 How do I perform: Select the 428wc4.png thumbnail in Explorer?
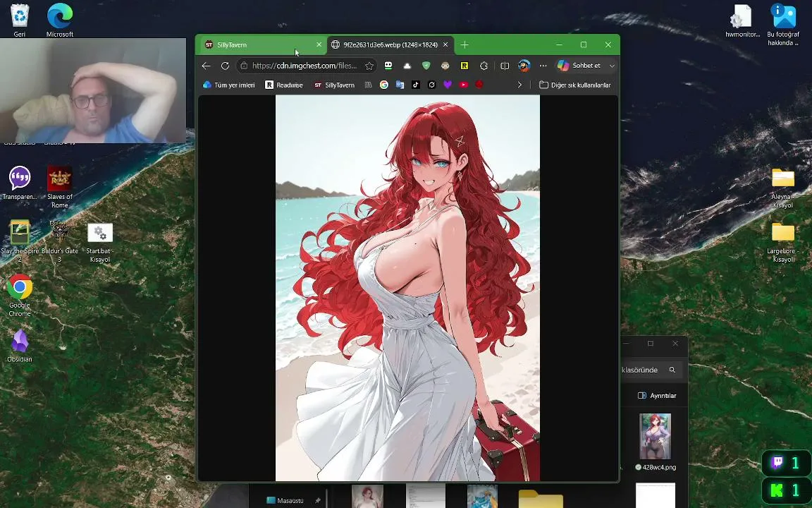(655, 442)
